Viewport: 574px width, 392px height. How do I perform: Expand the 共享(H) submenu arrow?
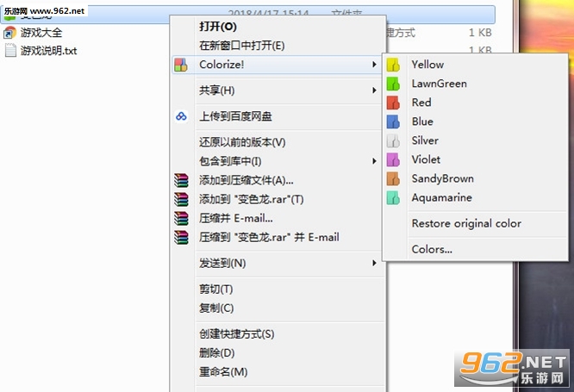tap(374, 90)
